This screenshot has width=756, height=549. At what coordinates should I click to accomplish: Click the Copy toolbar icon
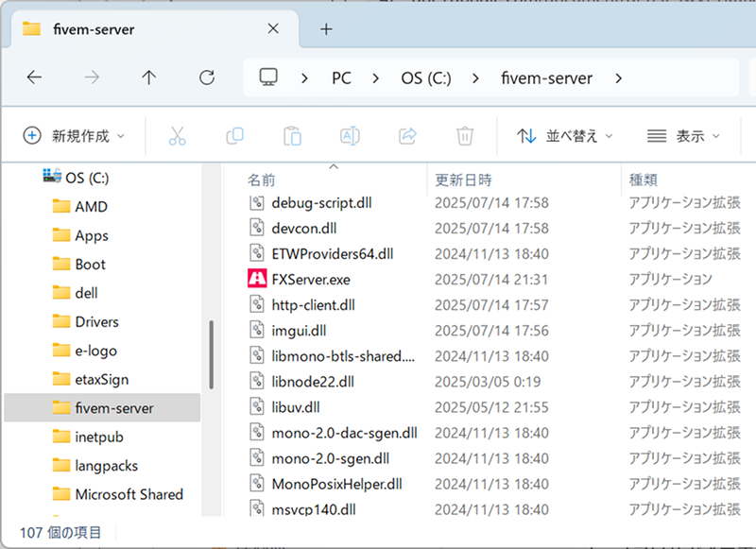point(234,136)
